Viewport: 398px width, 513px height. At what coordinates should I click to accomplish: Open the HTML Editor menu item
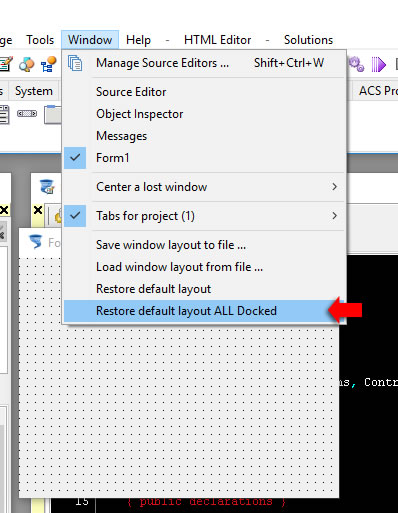(x=217, y=40)
